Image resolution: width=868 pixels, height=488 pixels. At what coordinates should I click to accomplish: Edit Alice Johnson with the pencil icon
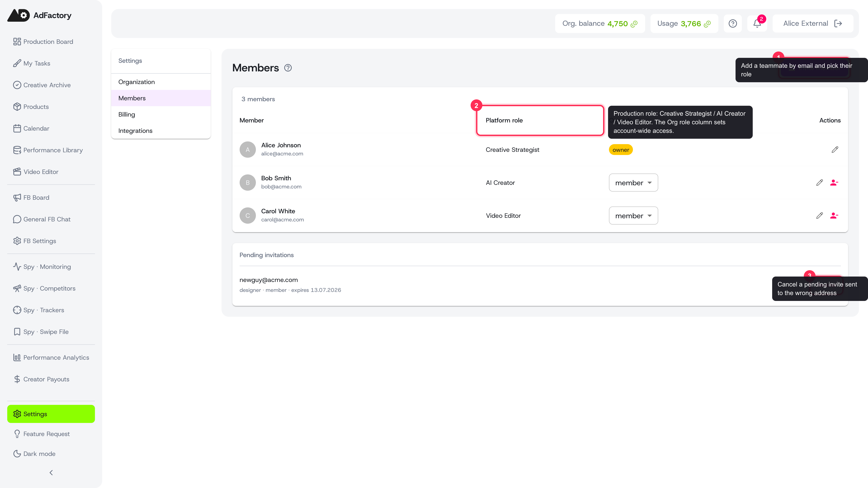pos(835,150)
